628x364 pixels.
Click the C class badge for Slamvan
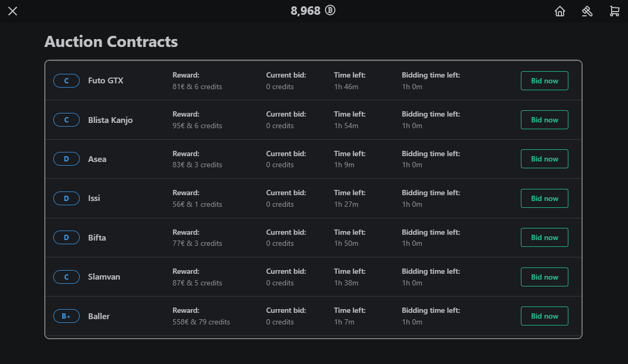pyautogui.click(x=66, y=277)
